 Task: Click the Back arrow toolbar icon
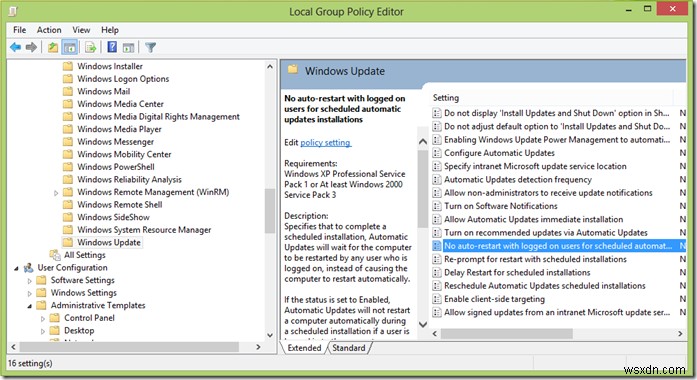pos(16,47)
